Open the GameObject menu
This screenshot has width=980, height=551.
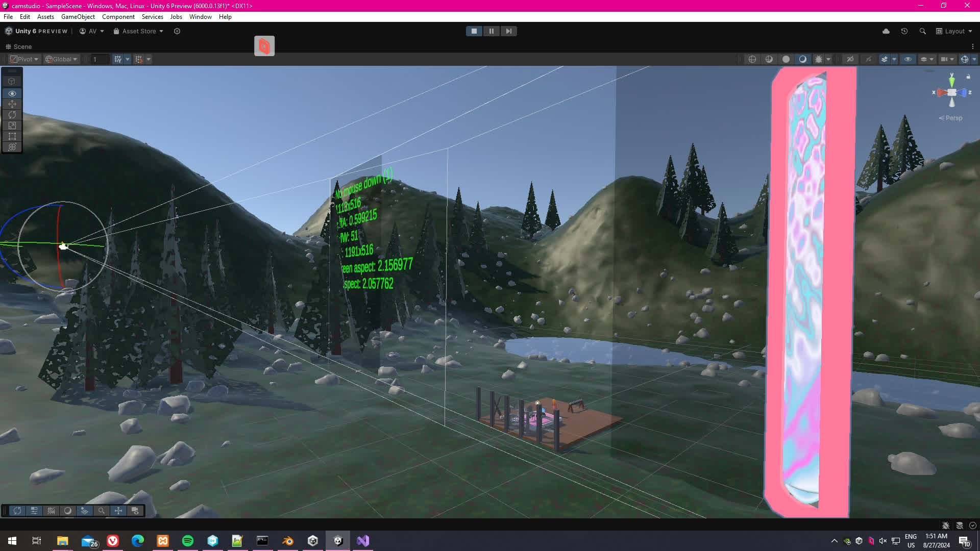(x=78, y=17)
